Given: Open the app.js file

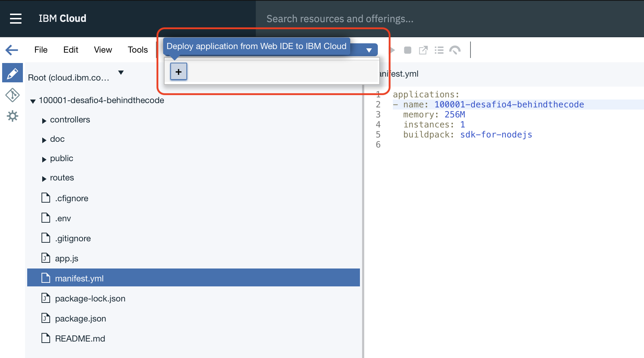Looking at the screenshot, I should (67, 258).
